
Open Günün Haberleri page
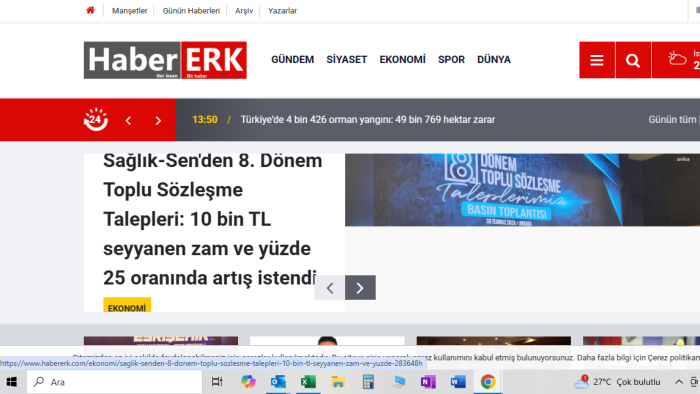coord(191,11)
